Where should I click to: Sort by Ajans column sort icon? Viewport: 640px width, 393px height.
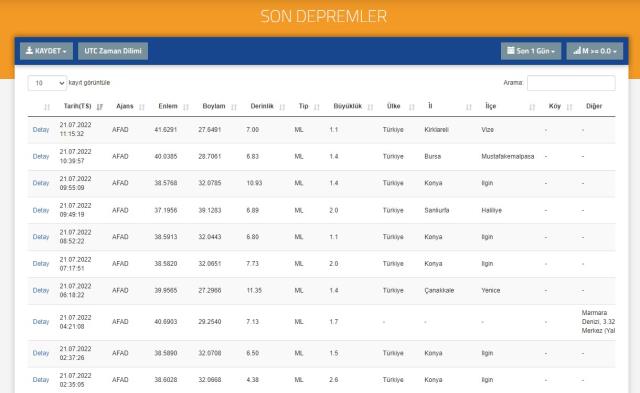point(142,107)
